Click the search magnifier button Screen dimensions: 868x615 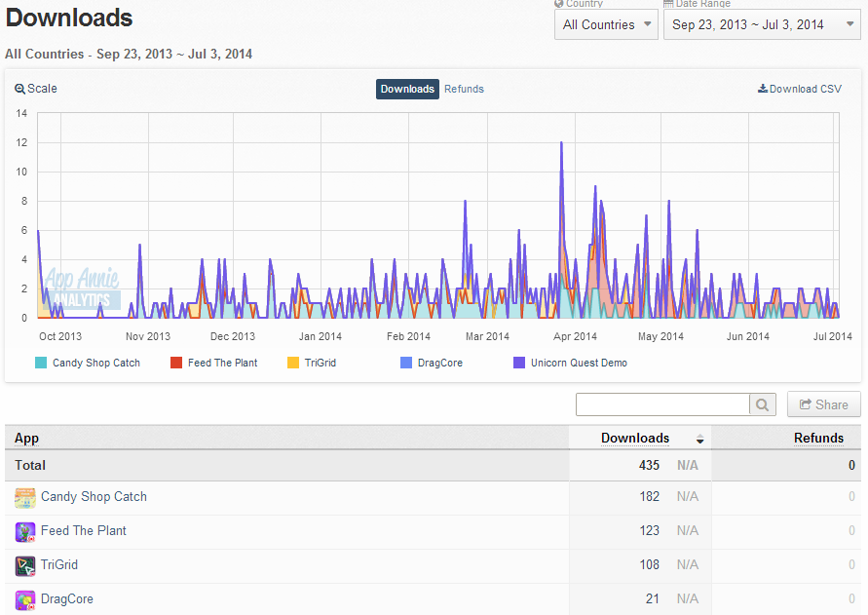click(x=762, y=405)
